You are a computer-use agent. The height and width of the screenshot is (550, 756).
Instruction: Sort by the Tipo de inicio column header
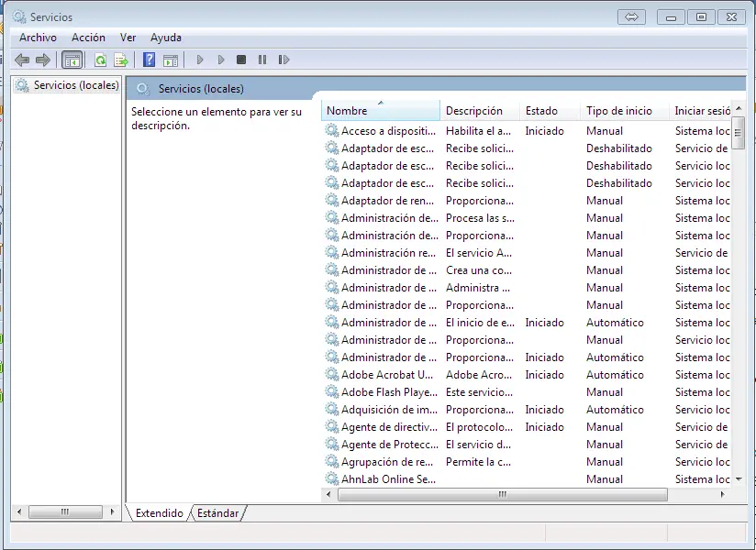625,111
